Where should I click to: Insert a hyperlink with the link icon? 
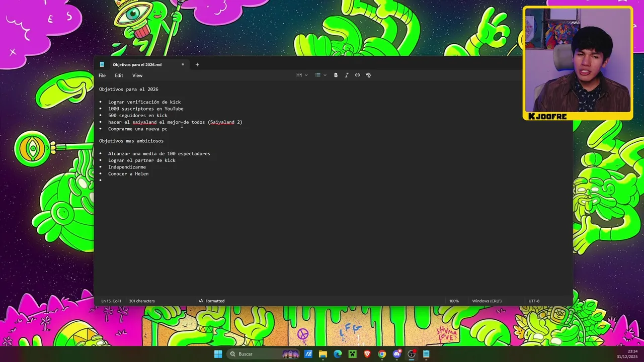[x=358, y=75]
